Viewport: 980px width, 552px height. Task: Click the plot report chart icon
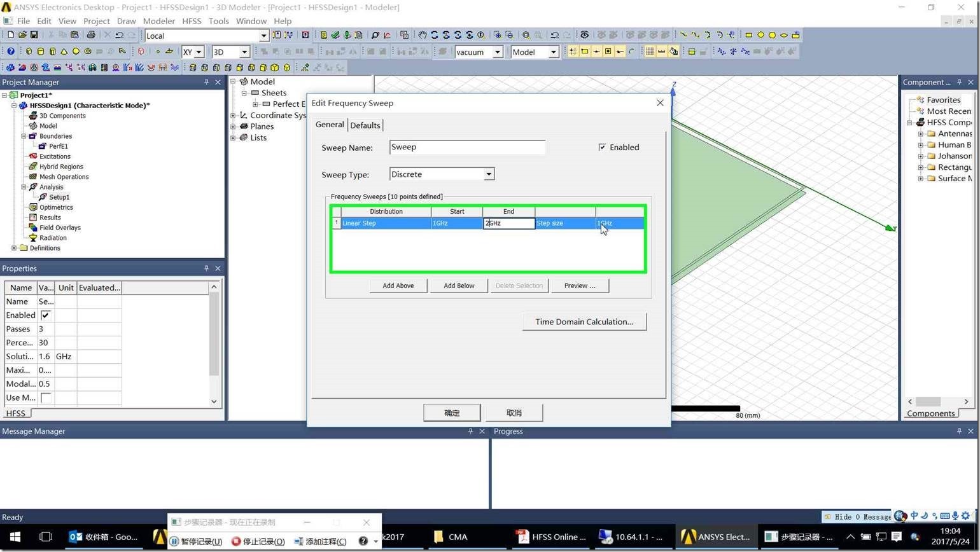pyautogui.click(x=387, y=35)
